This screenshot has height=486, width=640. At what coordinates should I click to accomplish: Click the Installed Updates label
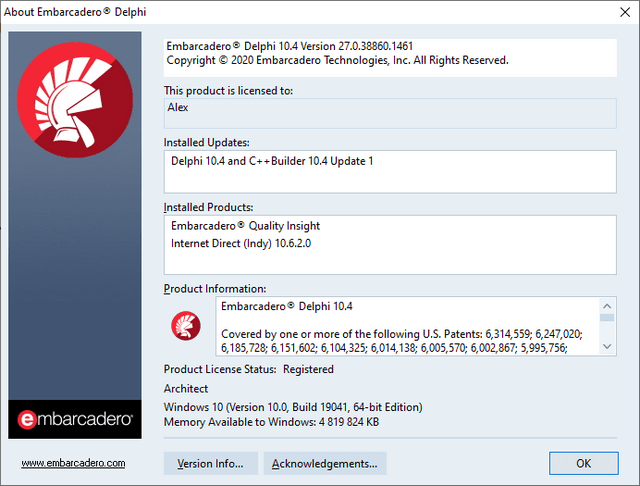point(207,142)
